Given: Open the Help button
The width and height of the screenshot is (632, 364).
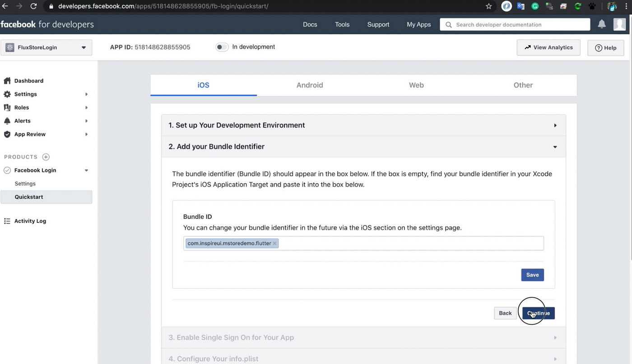Looking at the screenshot, I should point(605,48).
